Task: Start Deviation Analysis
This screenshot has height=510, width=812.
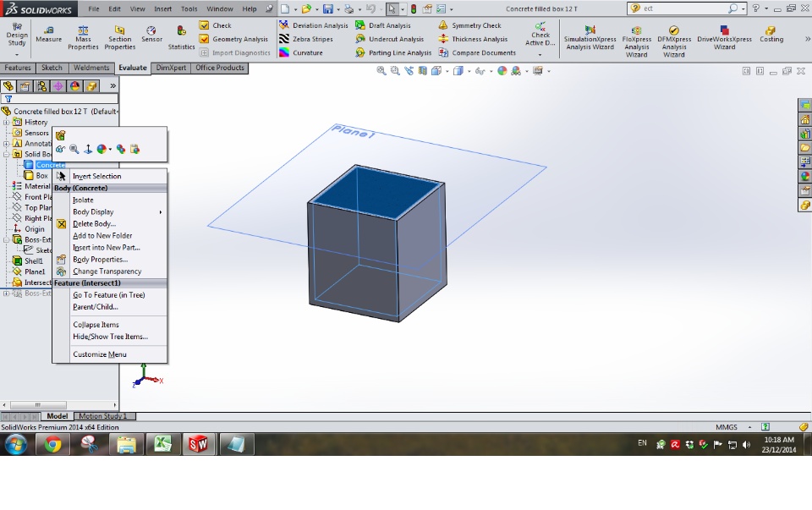Action: click(x=313, y=25)
